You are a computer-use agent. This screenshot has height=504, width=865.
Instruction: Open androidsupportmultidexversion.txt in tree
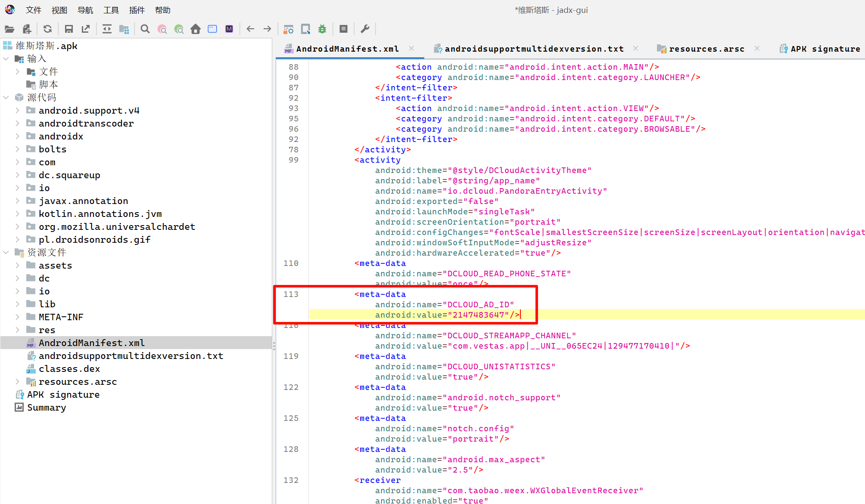[x=131, y=356]
